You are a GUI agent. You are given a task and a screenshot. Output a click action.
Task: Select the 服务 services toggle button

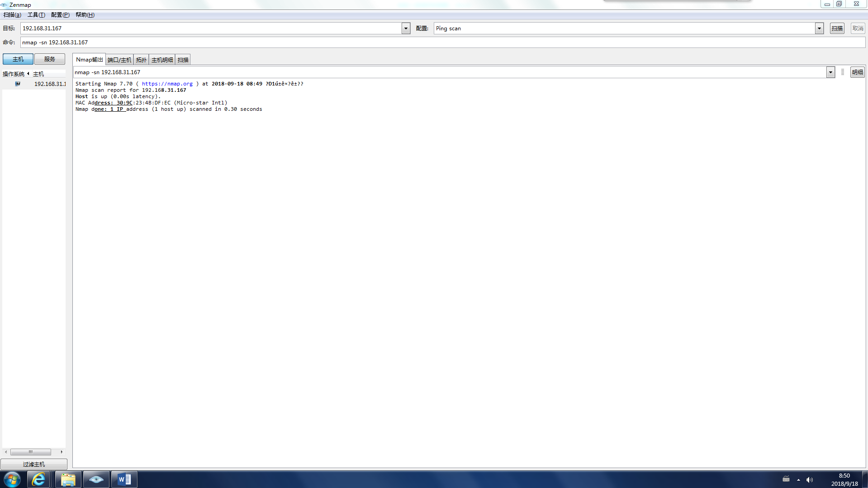pyautogui.click(x=50, y=59)
